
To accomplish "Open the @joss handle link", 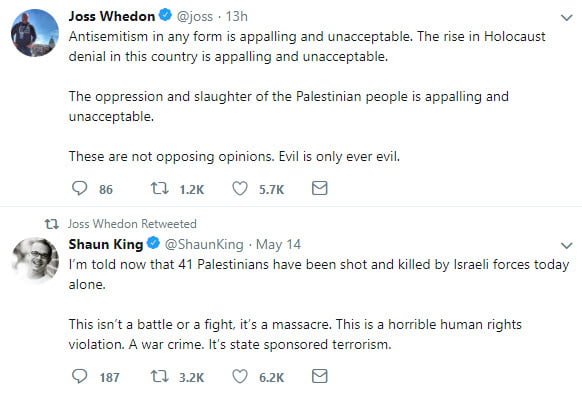I will pos(194,17).
